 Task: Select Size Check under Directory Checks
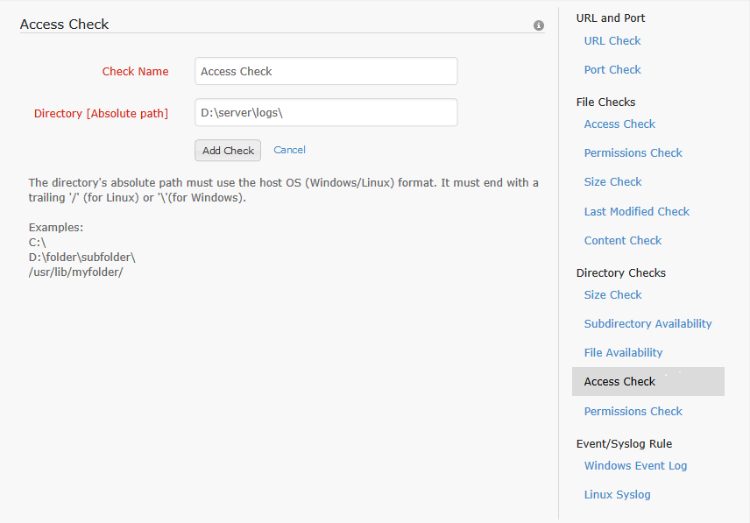(612, 295)
